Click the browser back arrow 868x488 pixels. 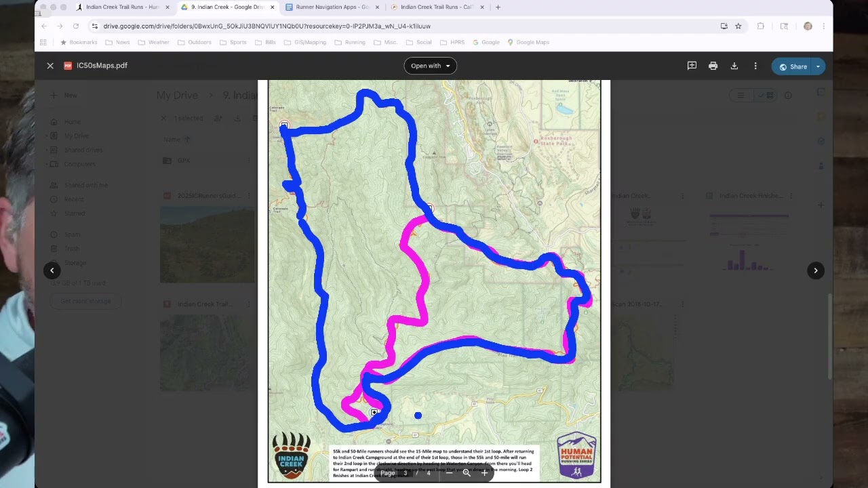tap(44, 26)
